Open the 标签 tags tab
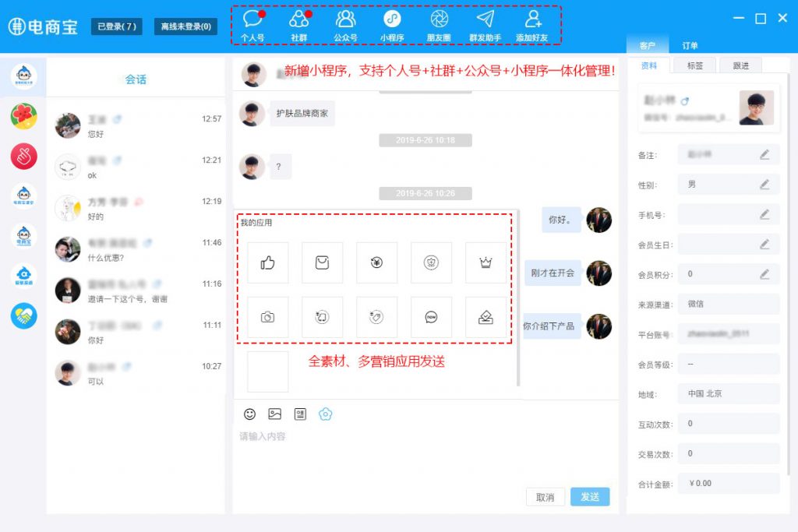798x532 pixels. pyautogui.click(x=695, y=65)
